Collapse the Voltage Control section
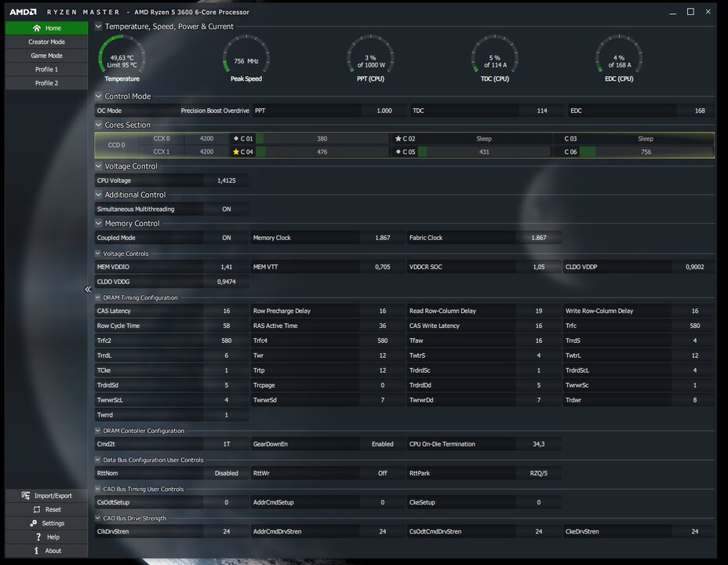 click(98, 166)
